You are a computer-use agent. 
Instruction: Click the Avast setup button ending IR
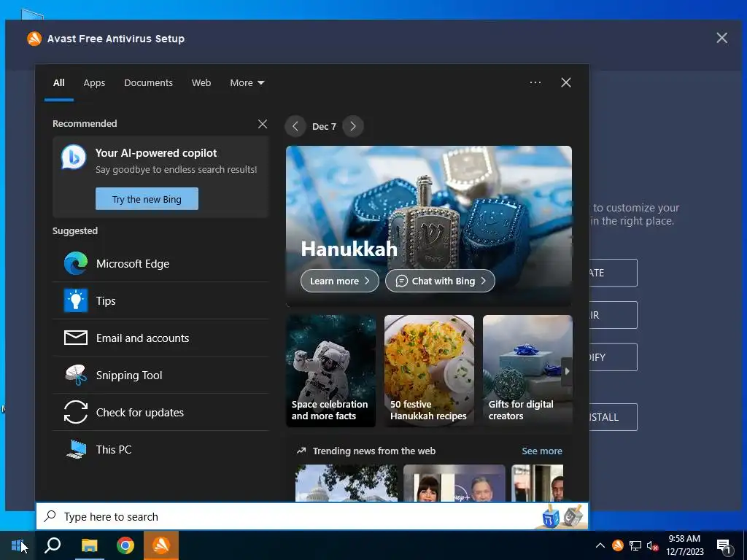click(613, 315)
